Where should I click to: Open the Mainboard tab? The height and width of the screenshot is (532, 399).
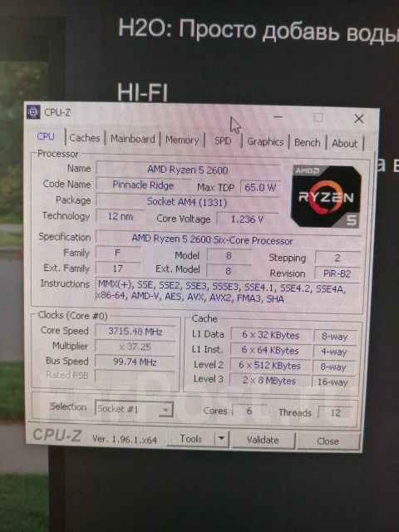coord(132,139)
